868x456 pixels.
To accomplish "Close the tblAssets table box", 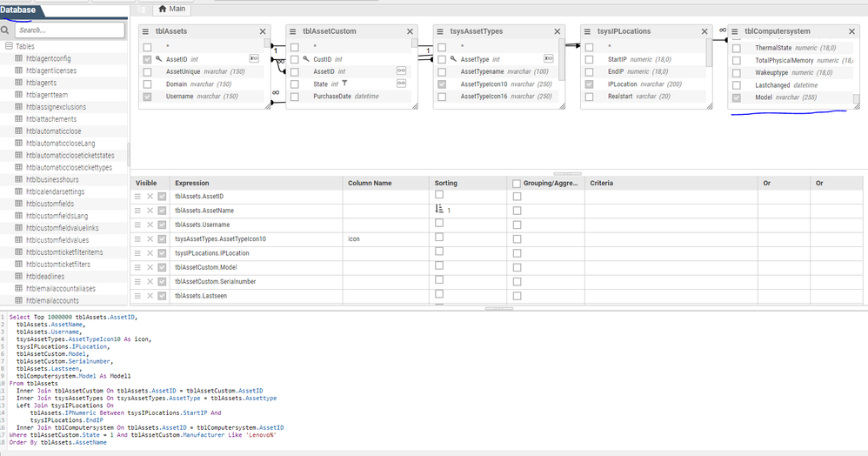I will tap(263, 31).
